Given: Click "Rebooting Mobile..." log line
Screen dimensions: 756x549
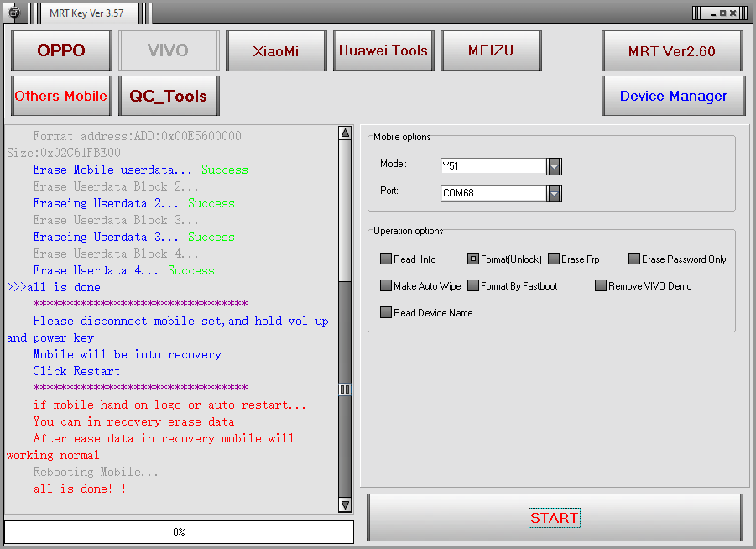Looking at the screenshot, I should tap(96, 472).
